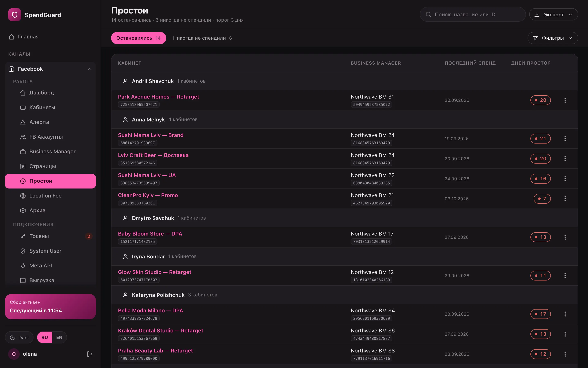Image resolution: width=588 pixels, height=368 pixels.
Task: Click the olena user avatar
Action: [x=14, y=354]
